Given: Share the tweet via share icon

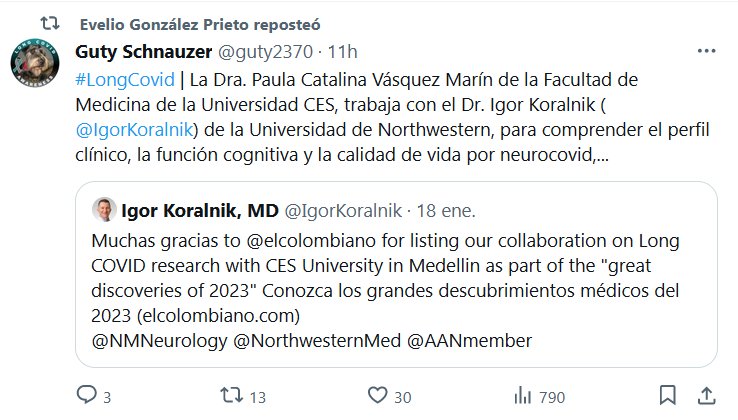Looking at the screenshot, I should (707, 396).
